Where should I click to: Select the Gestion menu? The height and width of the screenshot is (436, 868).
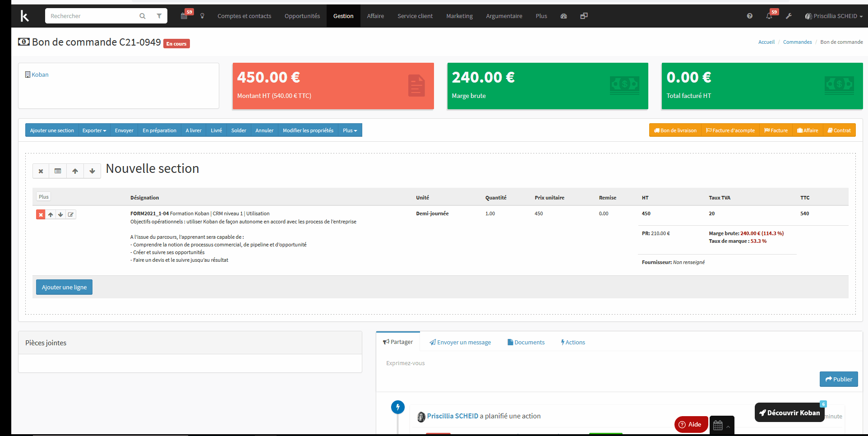click(343, 16)
